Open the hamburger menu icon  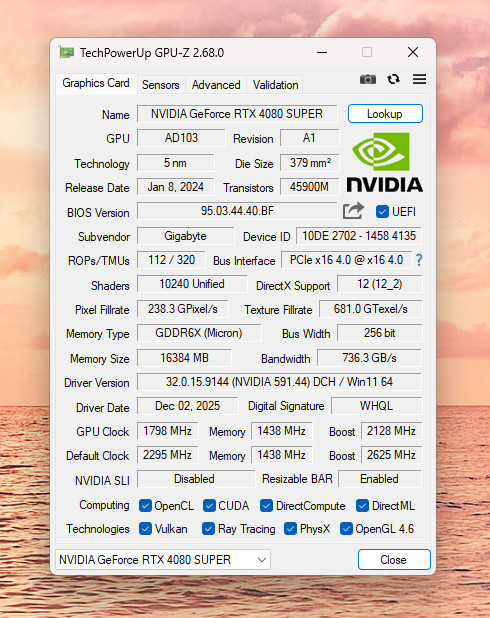click(419, 79)
